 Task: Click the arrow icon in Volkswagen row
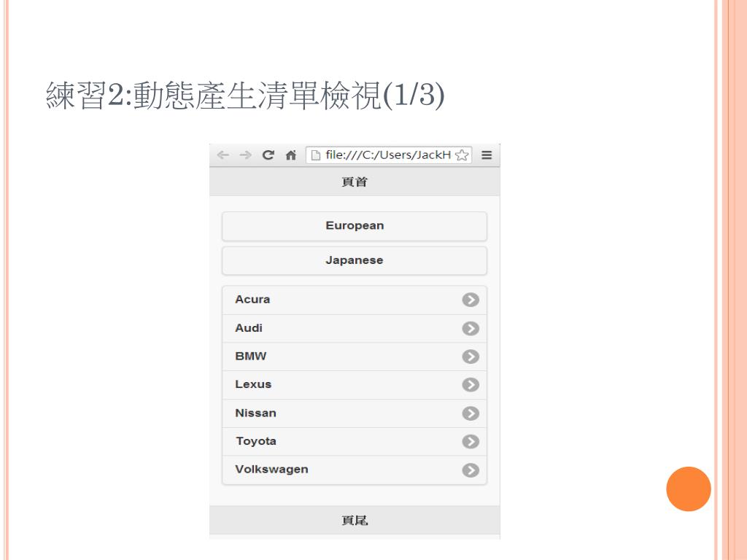[471, 470]
